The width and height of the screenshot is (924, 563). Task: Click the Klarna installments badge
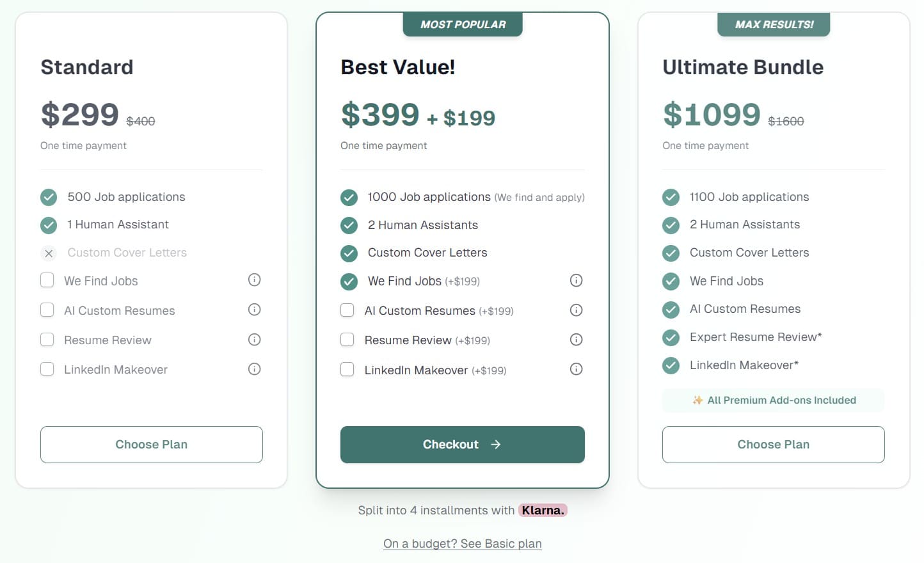point(543,511)
